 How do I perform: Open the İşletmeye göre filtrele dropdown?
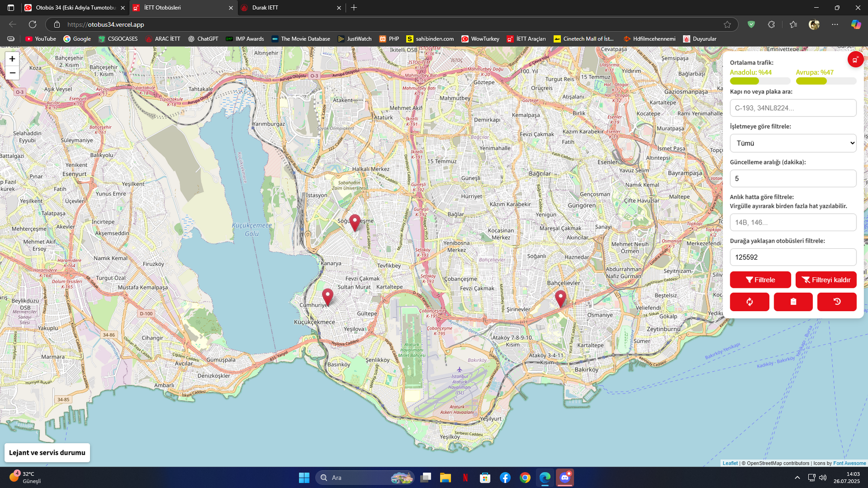pyautogui.click(x=793, y=143)
